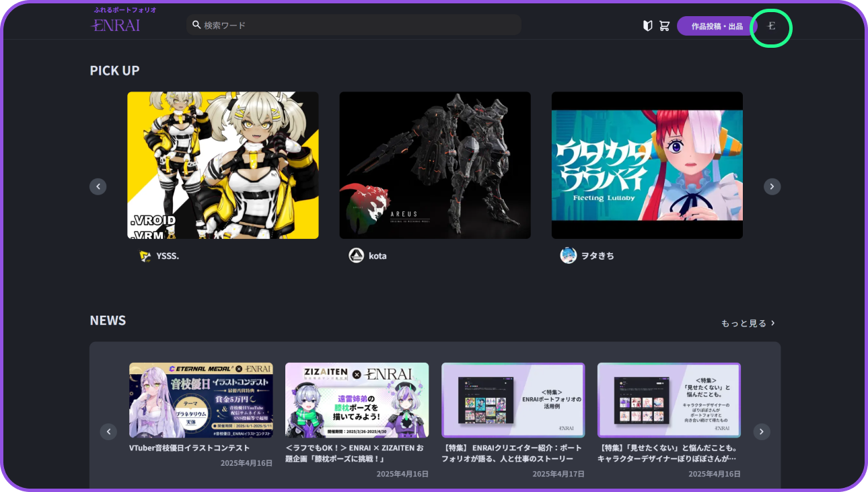Read the VTuber音枝優日イラストコンテスト headline
868x492 pixels.
[x=190, y=448]
